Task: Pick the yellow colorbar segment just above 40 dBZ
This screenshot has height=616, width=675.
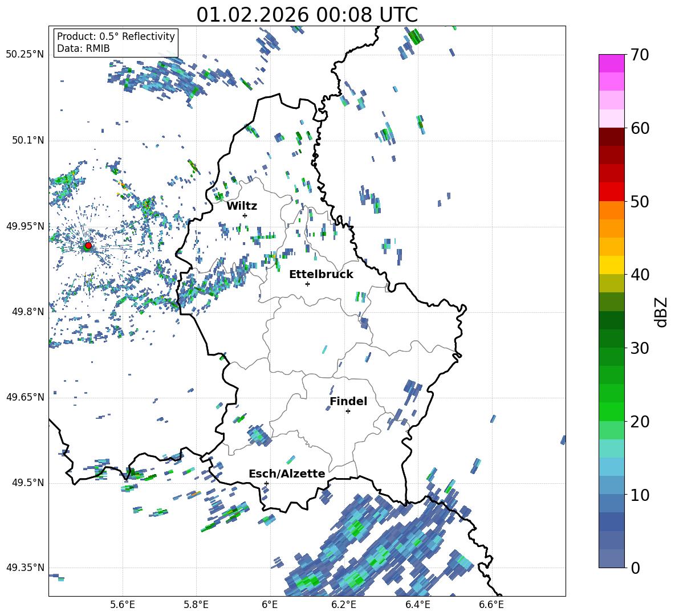Action: (x=612, y=265)
